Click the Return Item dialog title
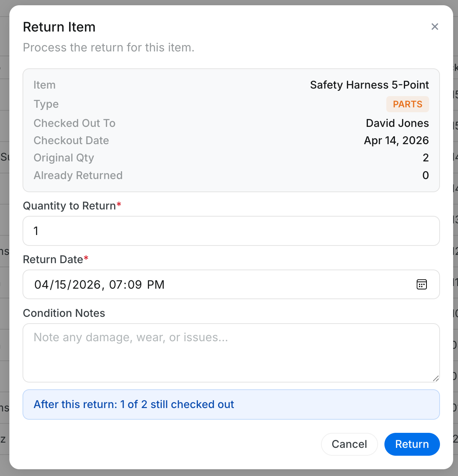The image size is (458, 476). (x=59, y=27)
